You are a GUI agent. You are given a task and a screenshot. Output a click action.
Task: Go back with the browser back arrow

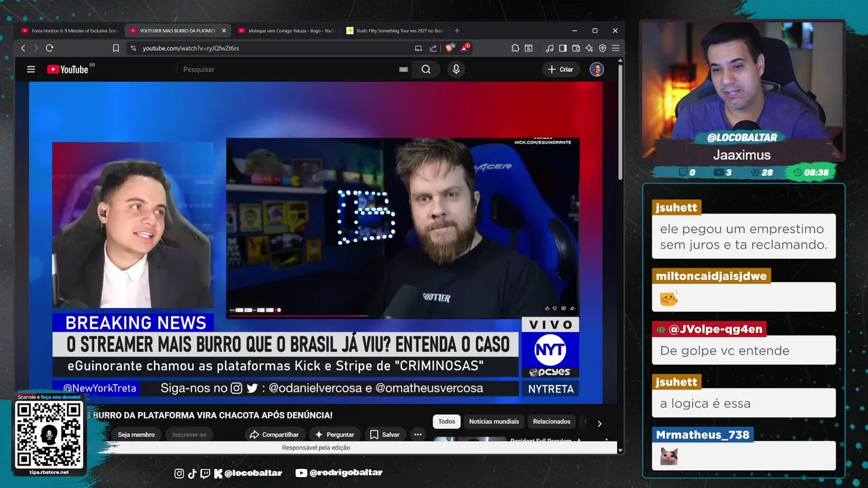[x=23, y=48]
